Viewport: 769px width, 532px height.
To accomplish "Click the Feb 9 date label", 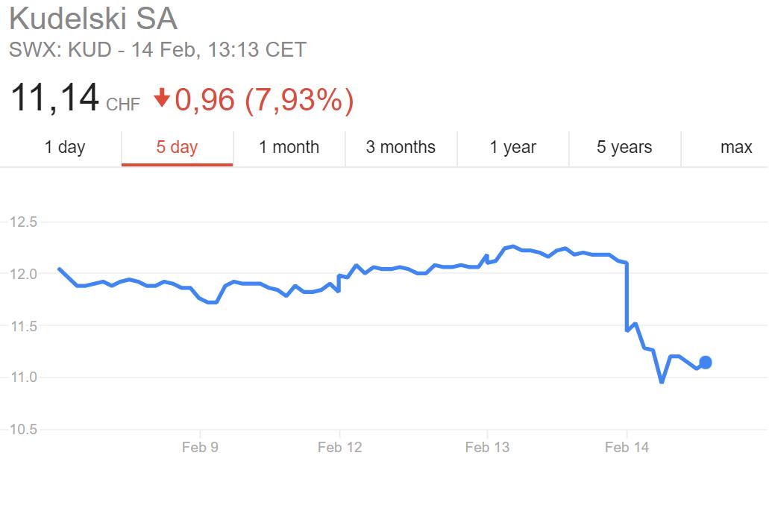I will (x=200, y=447).
